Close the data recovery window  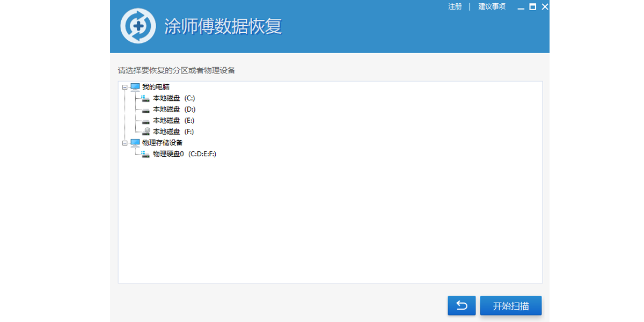pos(545,7)
